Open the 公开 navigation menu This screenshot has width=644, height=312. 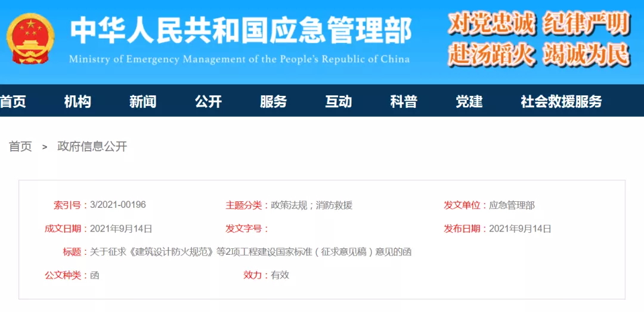click(208, 101)
